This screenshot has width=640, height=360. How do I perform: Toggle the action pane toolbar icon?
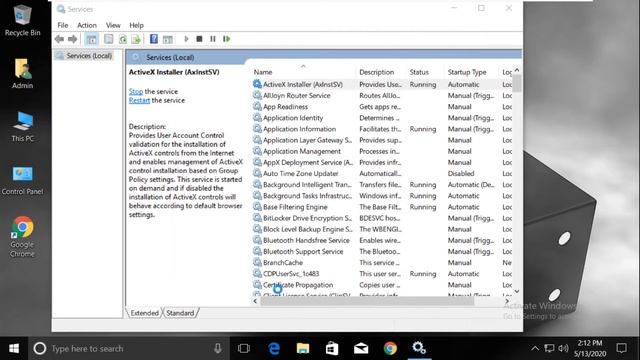click(167, 39)
